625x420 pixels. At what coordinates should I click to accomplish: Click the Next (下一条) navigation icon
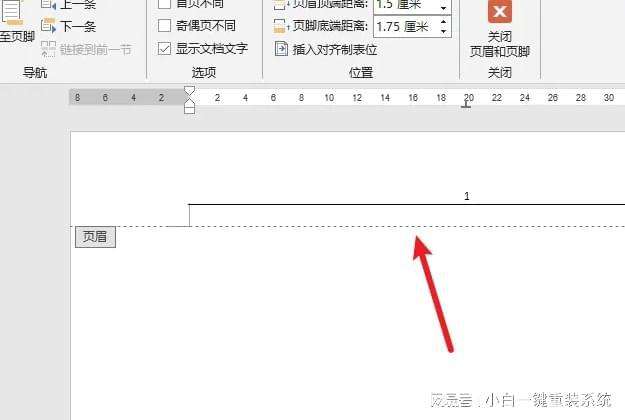click(x=48, y=26)
